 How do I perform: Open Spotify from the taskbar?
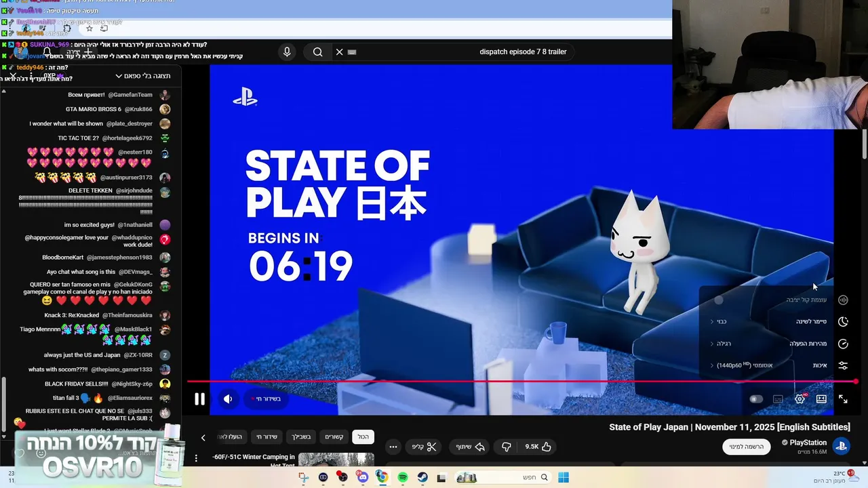[x=403, y=478]
